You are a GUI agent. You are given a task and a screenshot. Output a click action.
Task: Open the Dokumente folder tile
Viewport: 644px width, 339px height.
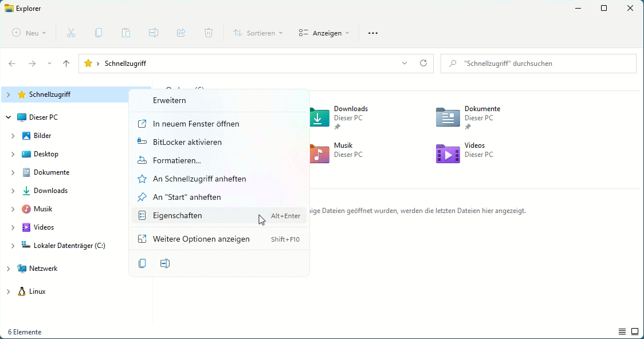468,117
